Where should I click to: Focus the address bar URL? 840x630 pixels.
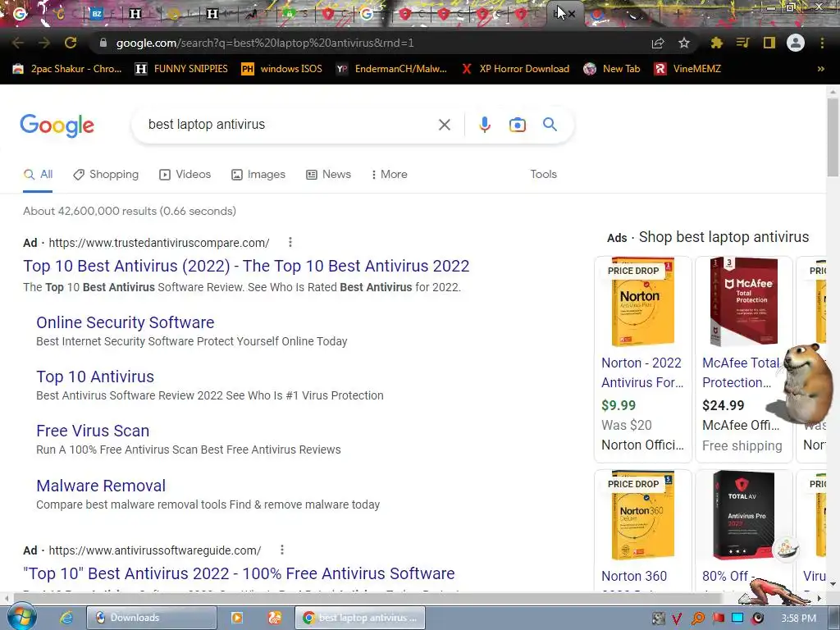click(265, 43)
